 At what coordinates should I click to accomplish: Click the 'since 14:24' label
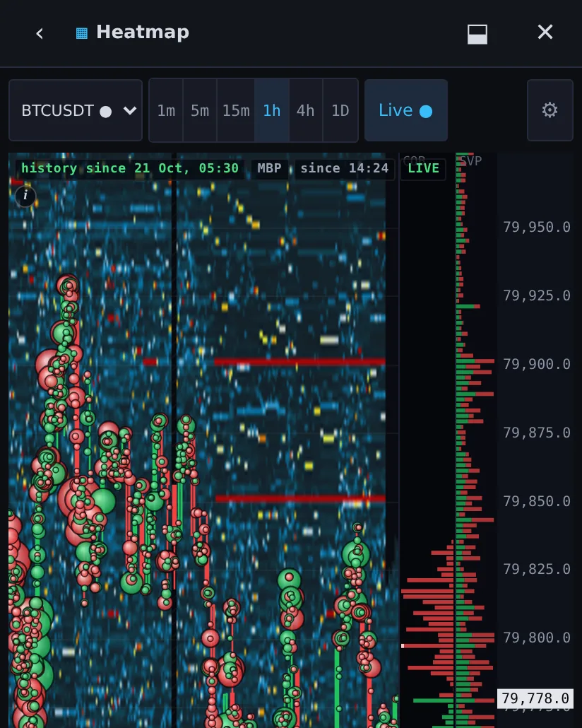pos(345,168)
